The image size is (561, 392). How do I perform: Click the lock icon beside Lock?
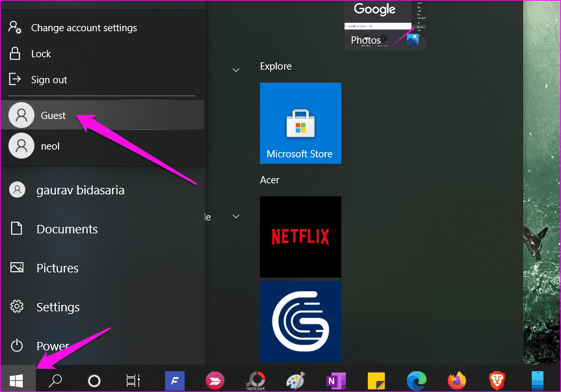15,53
